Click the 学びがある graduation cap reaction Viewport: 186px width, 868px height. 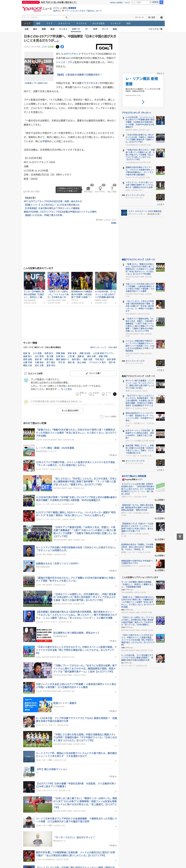(89, 188)
